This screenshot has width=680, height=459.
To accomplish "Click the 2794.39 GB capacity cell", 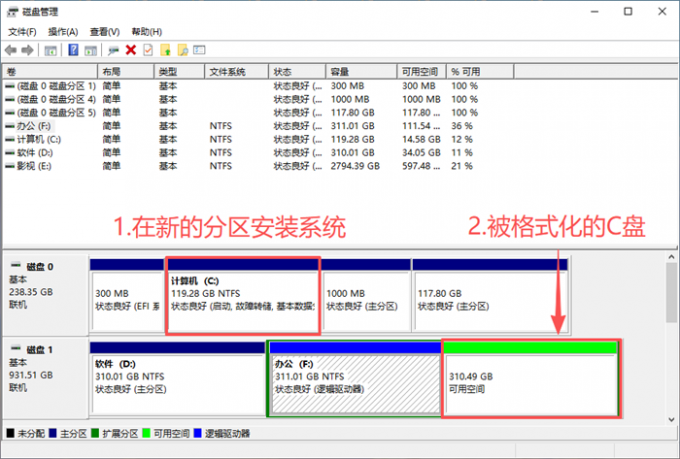I will click(355, 166).
